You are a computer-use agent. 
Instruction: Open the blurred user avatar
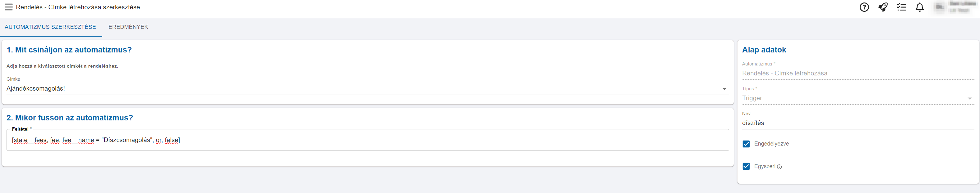pos(939,7)
